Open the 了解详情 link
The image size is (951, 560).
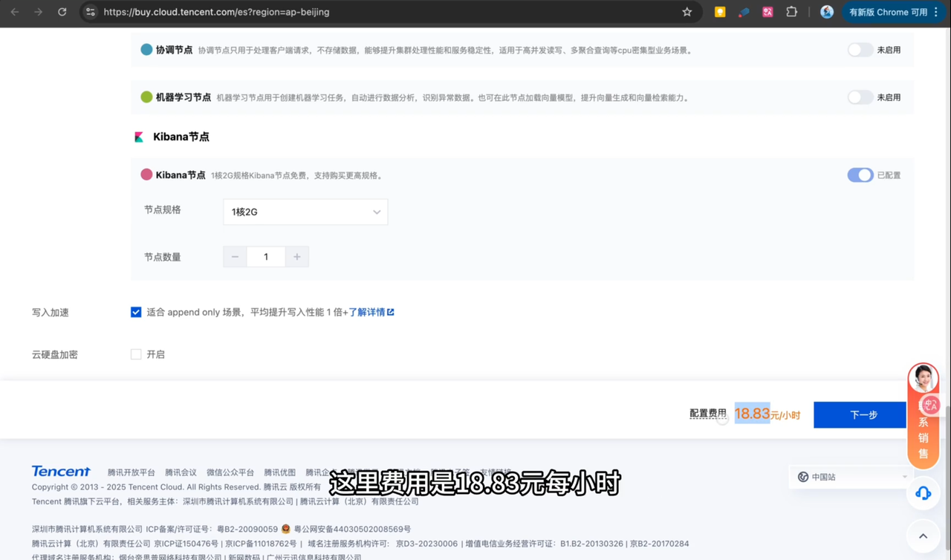tap(371, 312)
